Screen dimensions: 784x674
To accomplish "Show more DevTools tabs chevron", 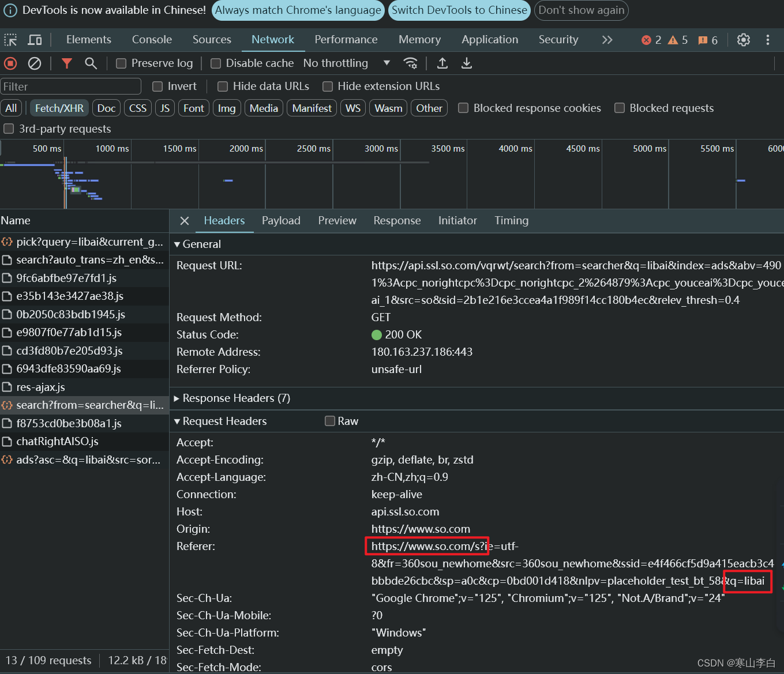I will point(607,40).
